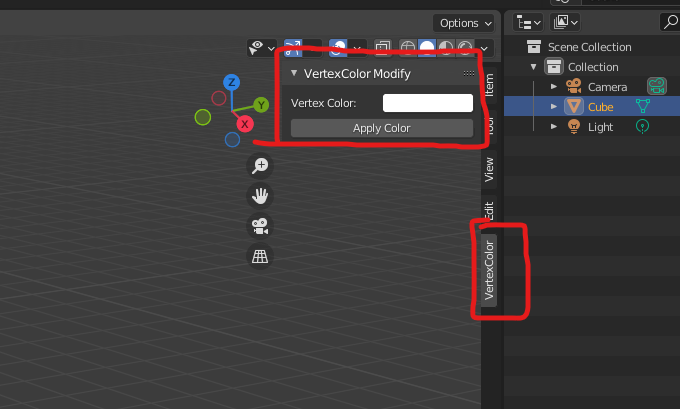
Task: Switch to the Item sidebar tab
Action: pyautogui.click(x=489, y=85)
